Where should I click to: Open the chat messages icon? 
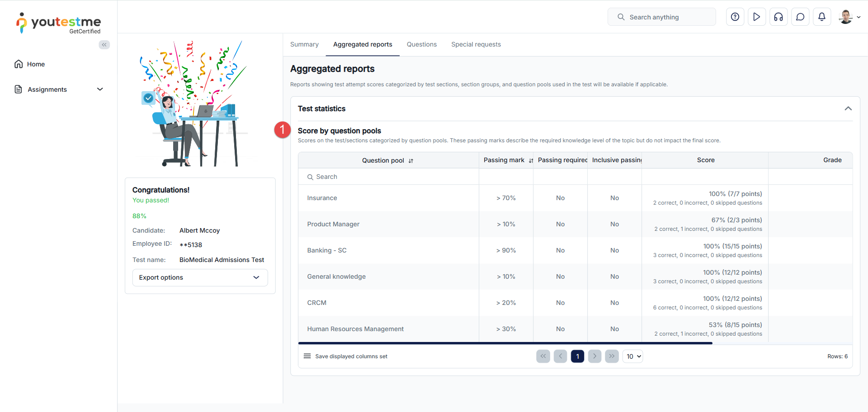coord(800,17)
